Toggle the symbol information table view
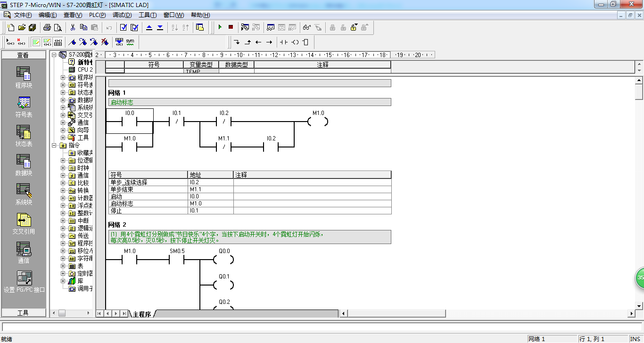 pyautogui.click(x=58, y=42)
